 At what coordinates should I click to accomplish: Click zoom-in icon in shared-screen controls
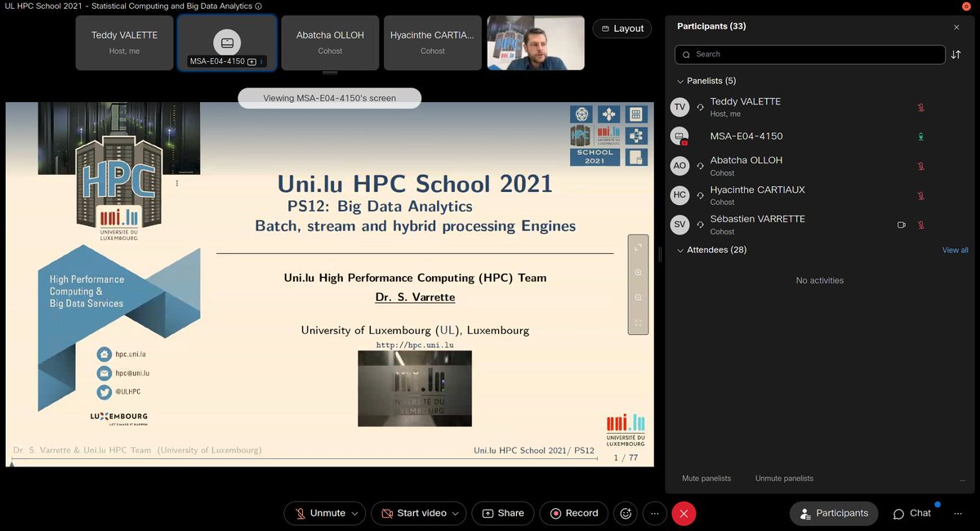[638, 272]
